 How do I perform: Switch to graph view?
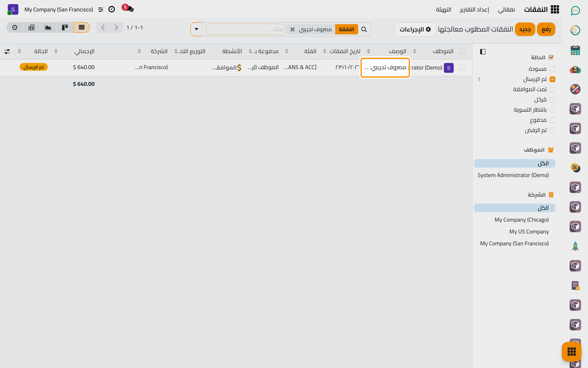48,28
